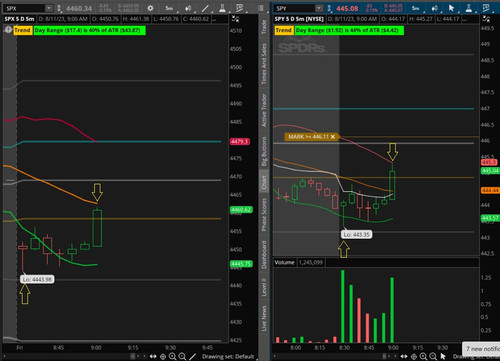Image resolution: width=500 pixels, height=361 pixels.
Task: Change SPX chart 5m timeframe
Action: point(169,8)
